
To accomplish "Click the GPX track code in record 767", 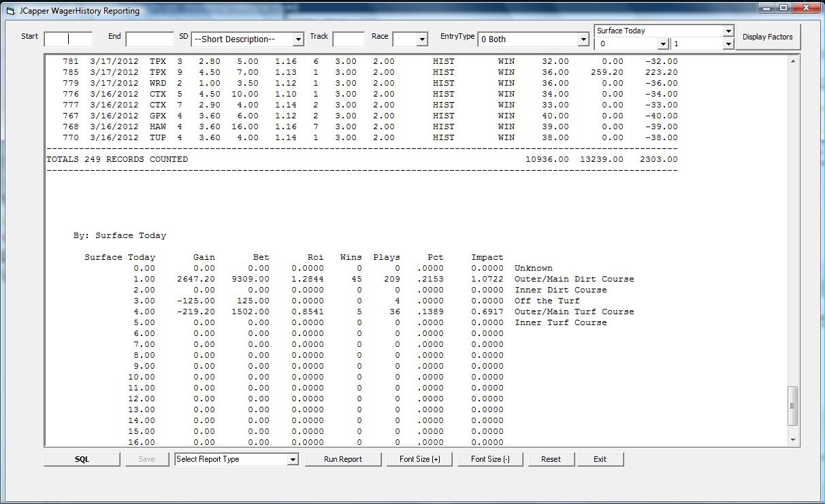I will click(158, 116).
